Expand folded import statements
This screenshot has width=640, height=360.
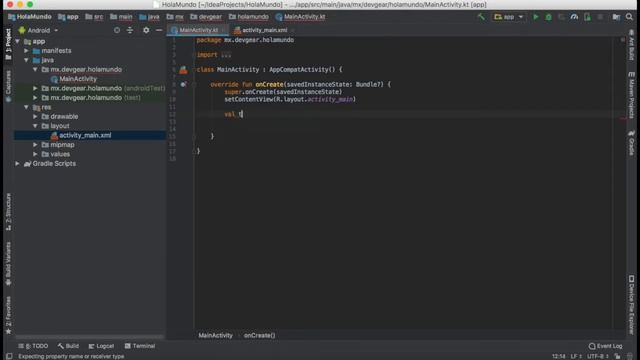tap(226, 55)
